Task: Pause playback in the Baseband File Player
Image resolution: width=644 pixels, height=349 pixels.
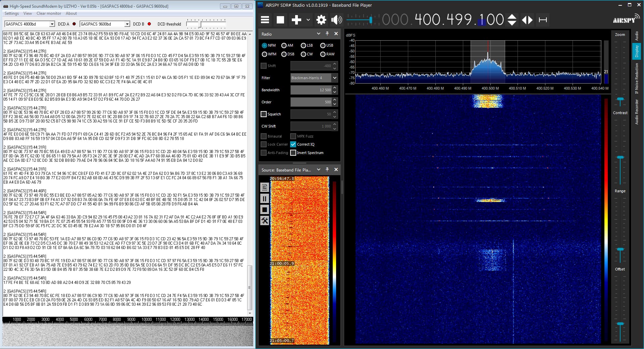Action: point(265,199)
